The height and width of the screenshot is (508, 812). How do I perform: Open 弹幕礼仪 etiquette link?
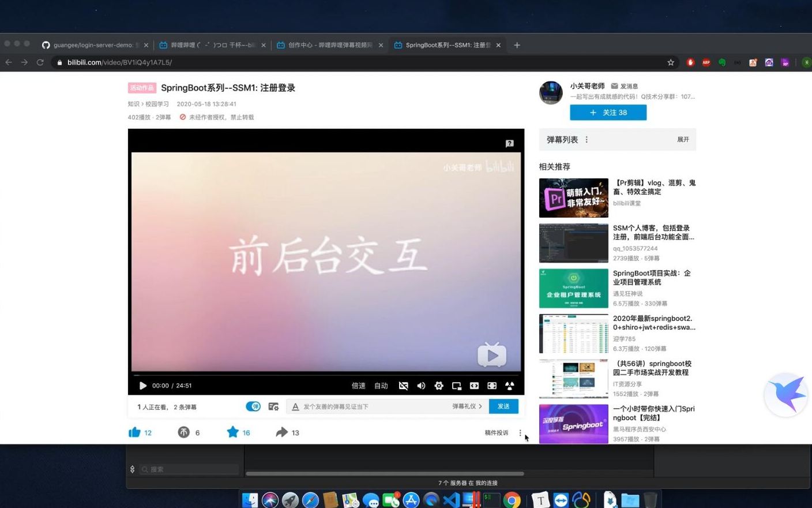coord(467,406)
